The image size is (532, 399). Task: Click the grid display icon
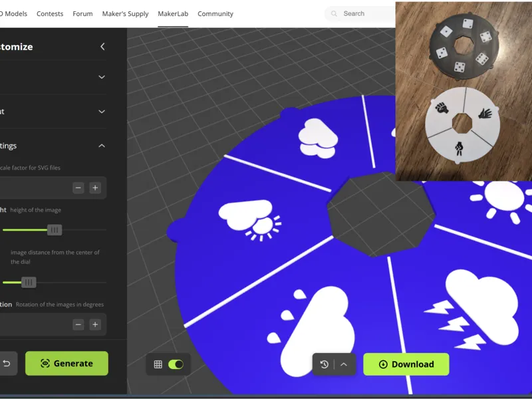[158, 364]
